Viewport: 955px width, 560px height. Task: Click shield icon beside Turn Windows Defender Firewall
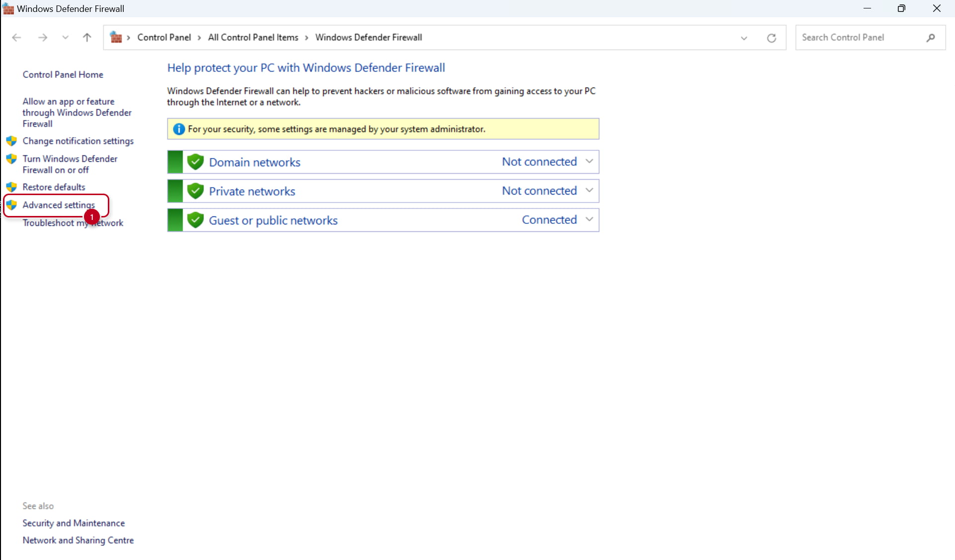coord(11,159)
